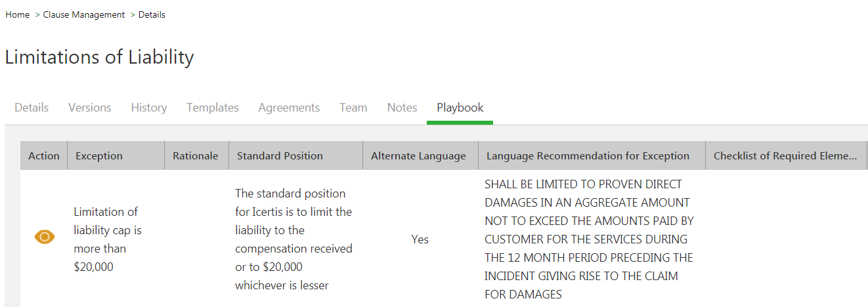Select the Playbook tab
868x307 pixels.
click(x=460, y=108)
